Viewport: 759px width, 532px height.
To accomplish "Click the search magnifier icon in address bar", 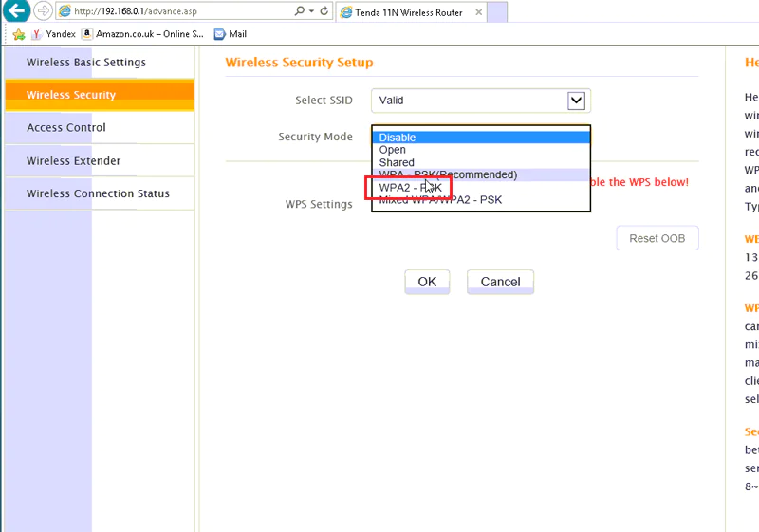I will pos(301,11).
